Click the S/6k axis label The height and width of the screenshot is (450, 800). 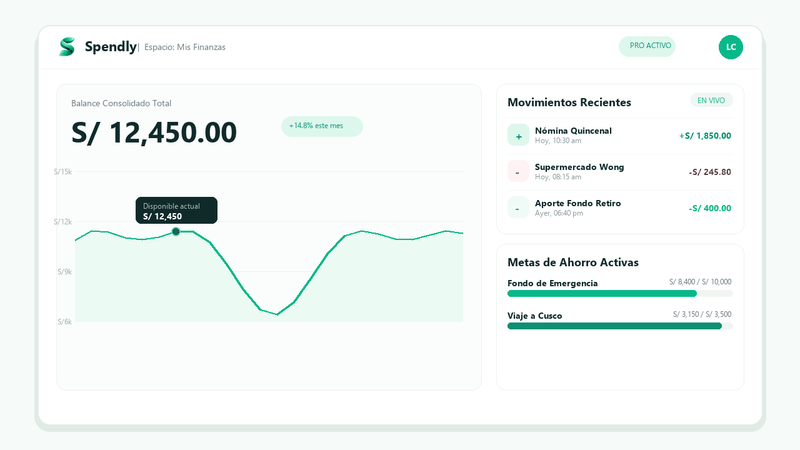[65, 322]
